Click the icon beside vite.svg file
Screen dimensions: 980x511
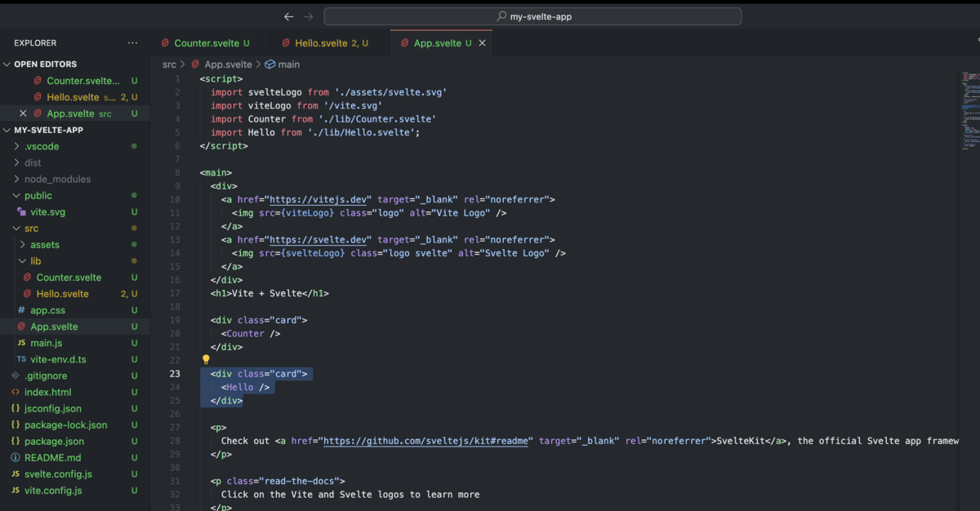(x=22, y=211)
